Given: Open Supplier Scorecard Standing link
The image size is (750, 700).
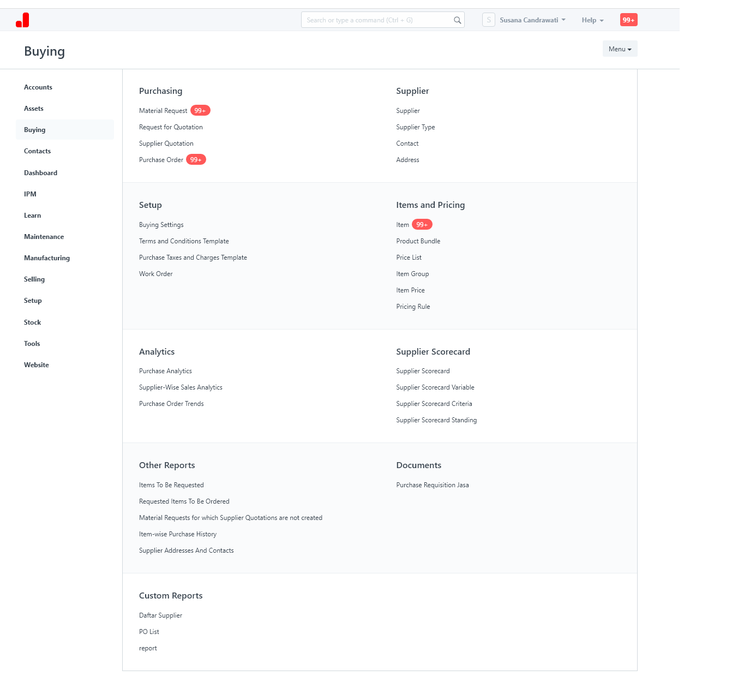Looking at the screenshot, I should point(436,420).
